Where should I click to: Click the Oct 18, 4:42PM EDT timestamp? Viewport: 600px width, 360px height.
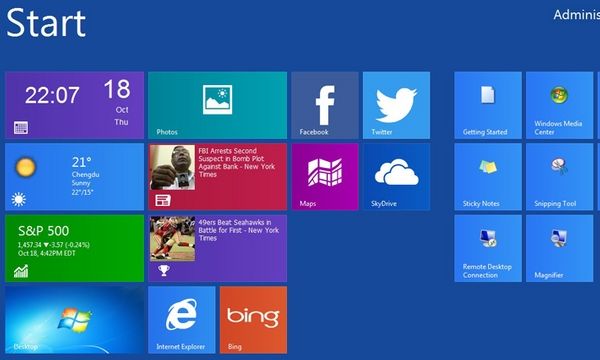[x=47, y=253]
